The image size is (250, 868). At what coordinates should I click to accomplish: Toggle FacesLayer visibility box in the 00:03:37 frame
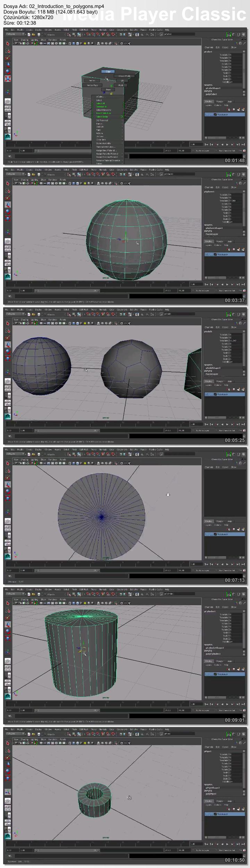[x=207, y=254]
